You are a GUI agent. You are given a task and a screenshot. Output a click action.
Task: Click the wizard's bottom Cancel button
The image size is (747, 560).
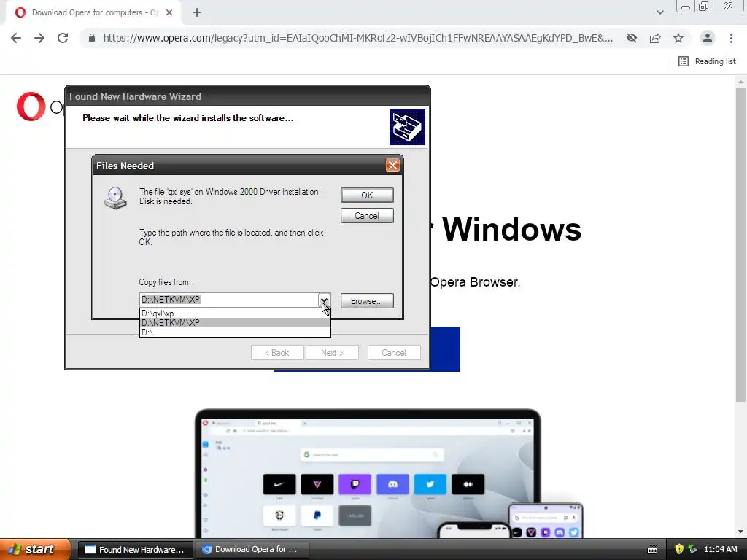(x=394, y=353)
